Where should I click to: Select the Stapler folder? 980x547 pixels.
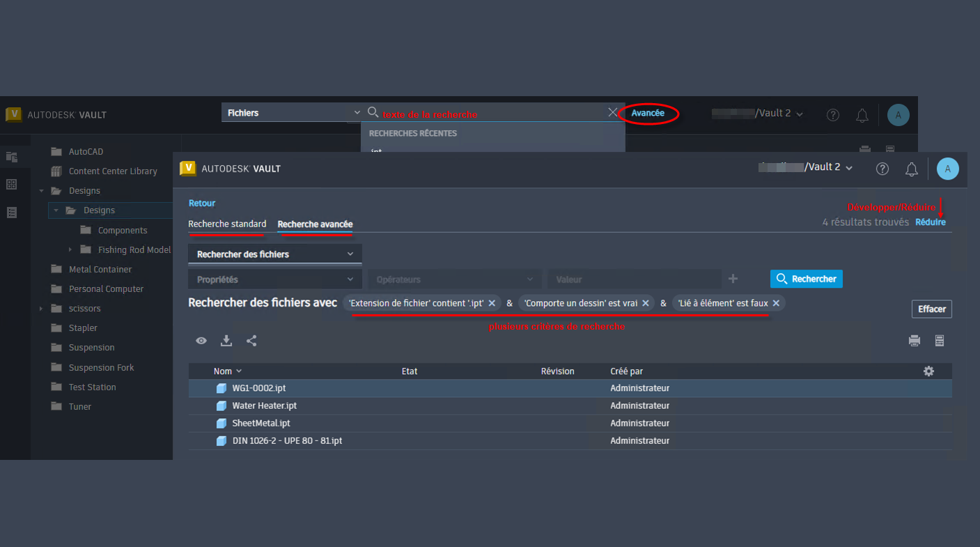point(83,328)
